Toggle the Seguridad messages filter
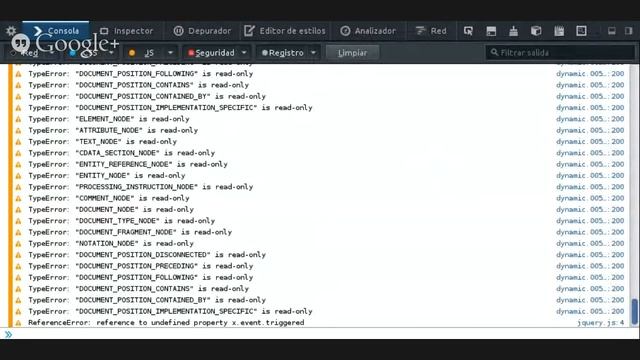 tap(211, 53)
